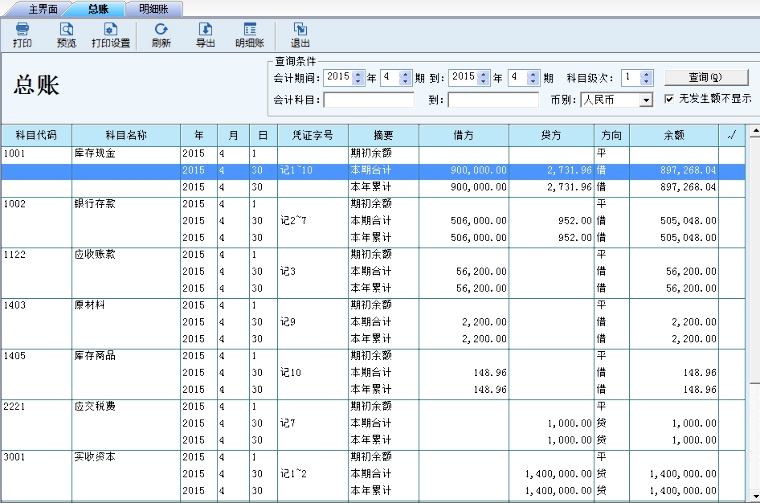Viewport: 760px width, 503px height.
Task: Toggle 无发生额不显示 checkbox
Action: 669,99
